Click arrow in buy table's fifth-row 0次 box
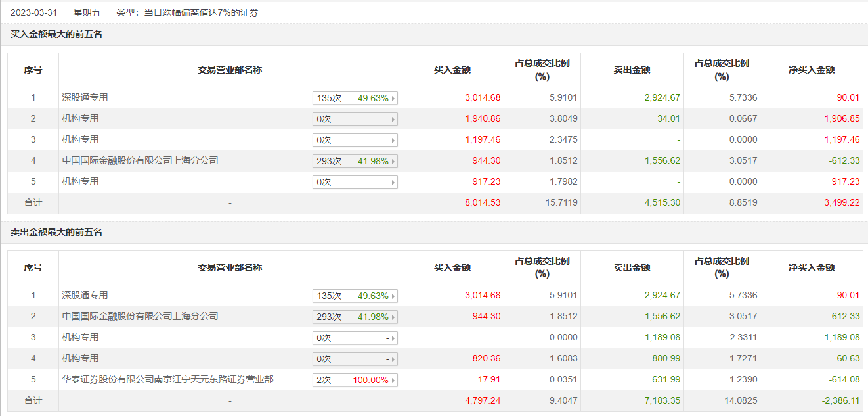The width and height of the screenshot is (868, 416). point(393,183)
